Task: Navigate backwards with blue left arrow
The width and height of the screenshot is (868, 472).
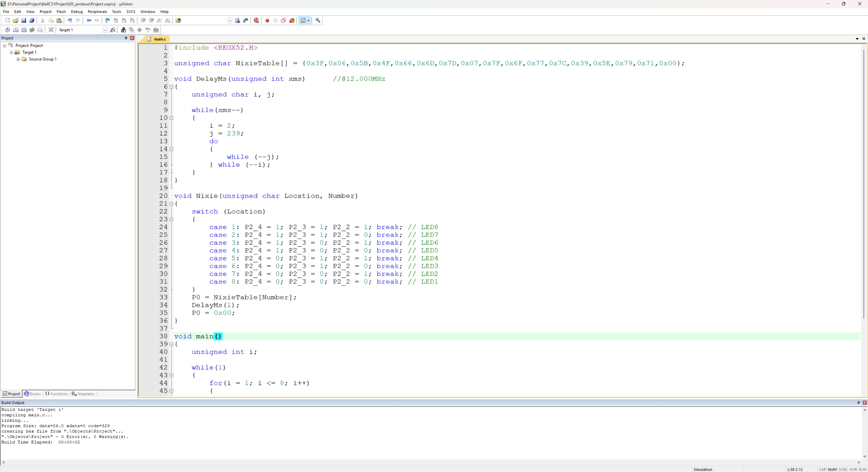Action: pyautogui.click(x=89, y=21)
